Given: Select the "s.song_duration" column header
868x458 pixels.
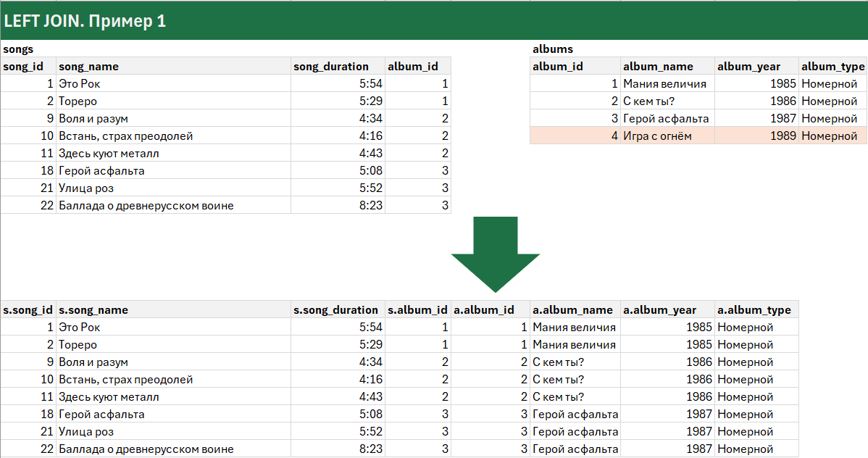Looking at the screenshot, I should point(337,310).
